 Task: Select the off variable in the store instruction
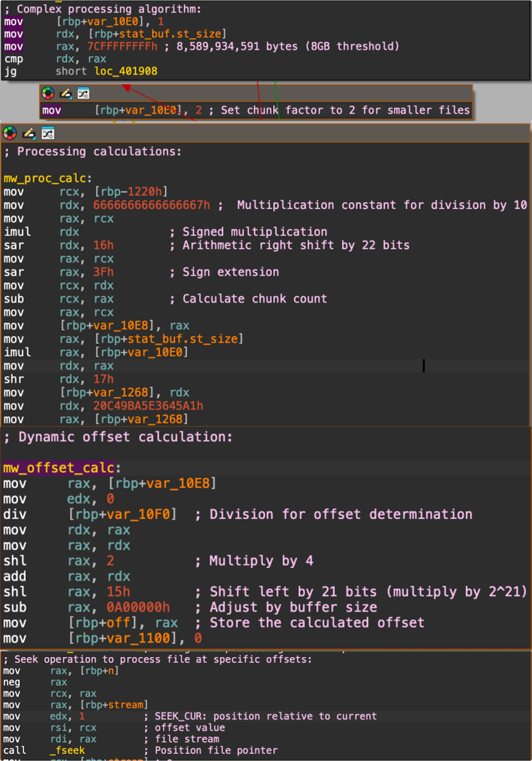pos(118,623)
